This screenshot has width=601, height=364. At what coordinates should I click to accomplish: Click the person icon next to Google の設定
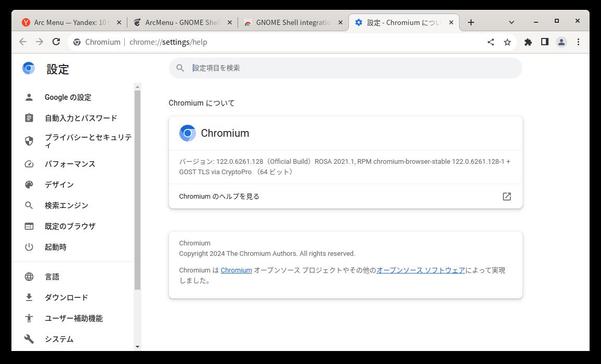29,97
